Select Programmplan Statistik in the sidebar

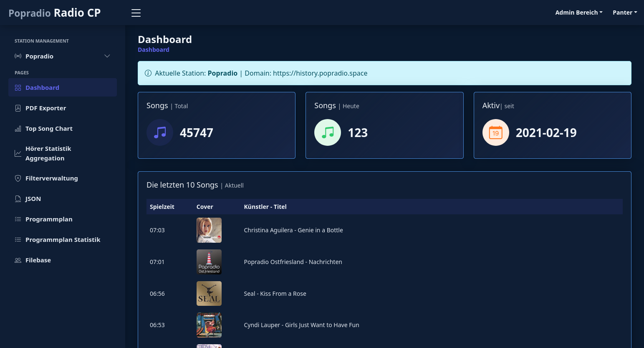(x=63, y=239)
